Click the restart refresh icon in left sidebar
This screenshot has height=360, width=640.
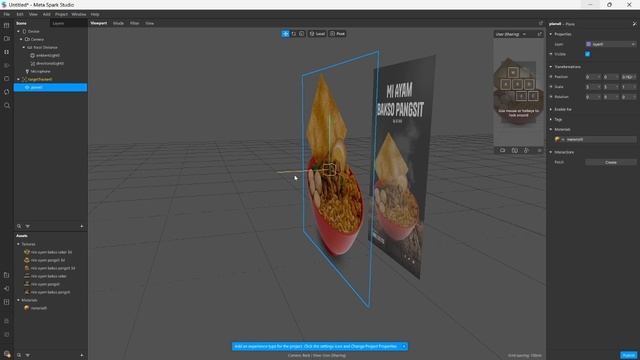coord(7,92)
